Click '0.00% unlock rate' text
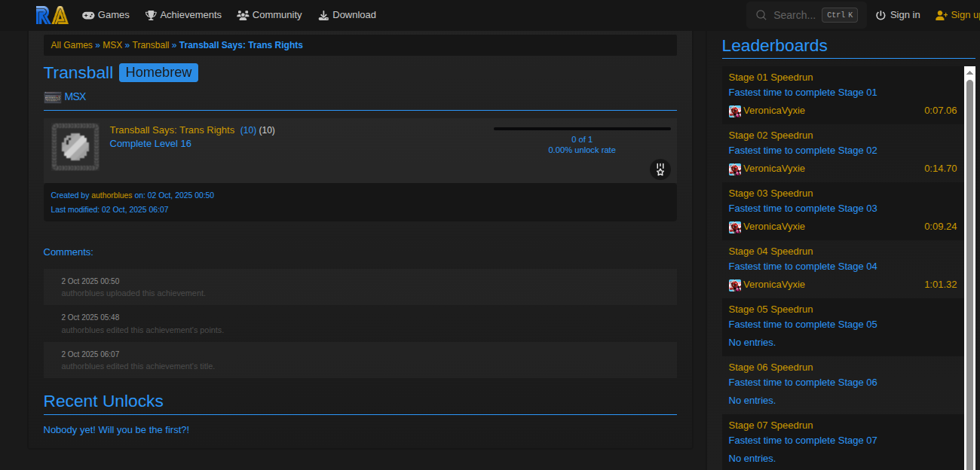The image size is (980, 470). click(582, 150)
